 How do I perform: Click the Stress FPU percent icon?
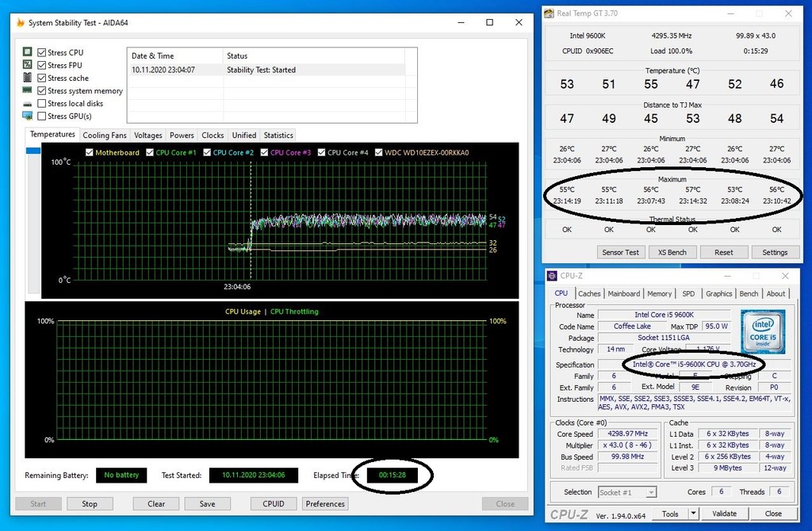(28, 65)
